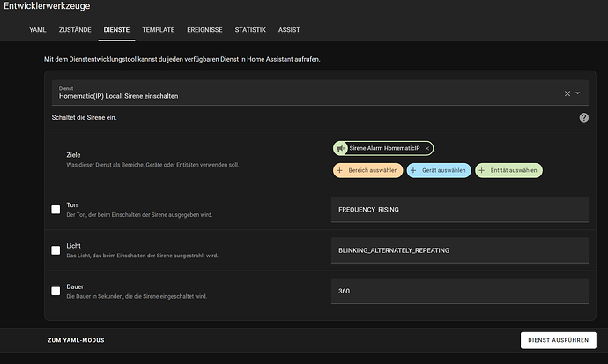Switch to the YAML tab
The image size is (608, 364).
38,30
